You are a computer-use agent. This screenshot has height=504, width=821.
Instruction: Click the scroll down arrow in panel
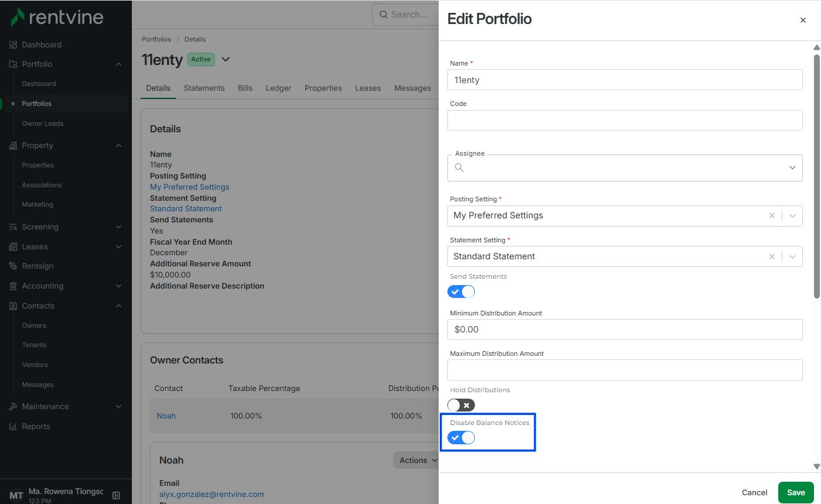816,467
